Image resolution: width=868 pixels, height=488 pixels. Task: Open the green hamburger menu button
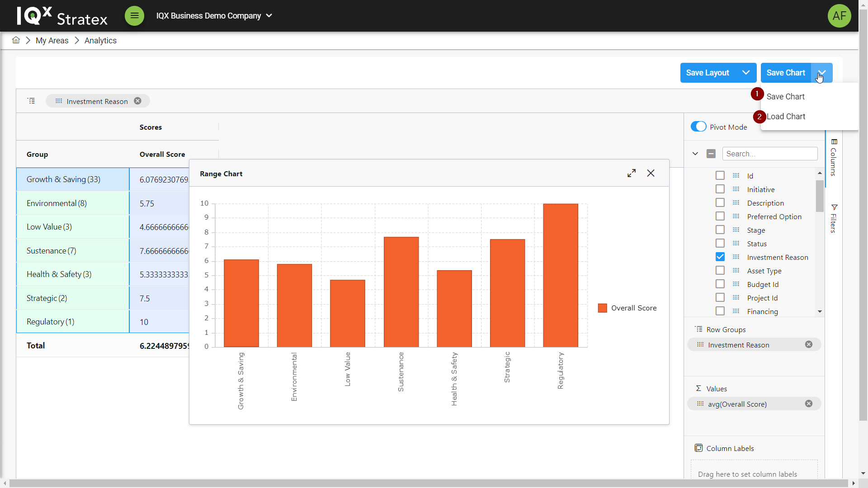coord(134,16)
